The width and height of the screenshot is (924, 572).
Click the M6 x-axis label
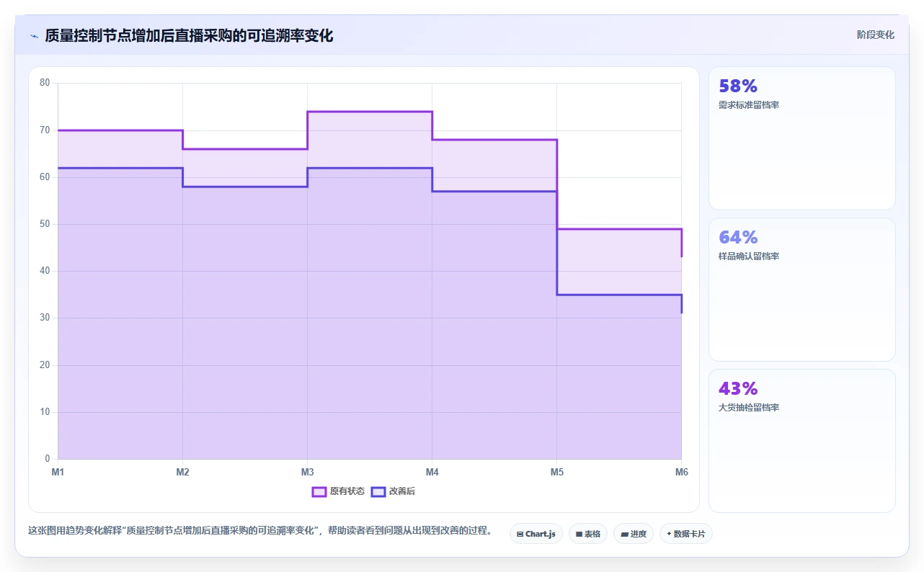(x=681, y=472)
